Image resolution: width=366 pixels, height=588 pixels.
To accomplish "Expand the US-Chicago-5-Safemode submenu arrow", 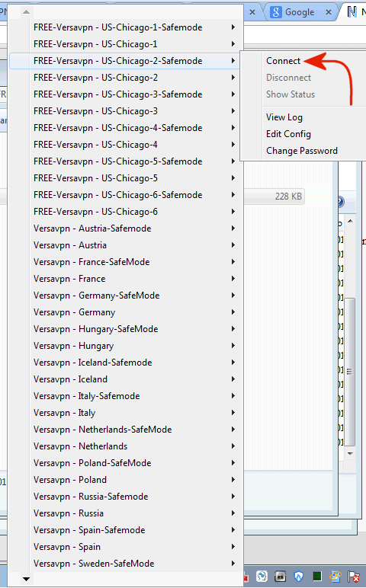I will point(233,161).
